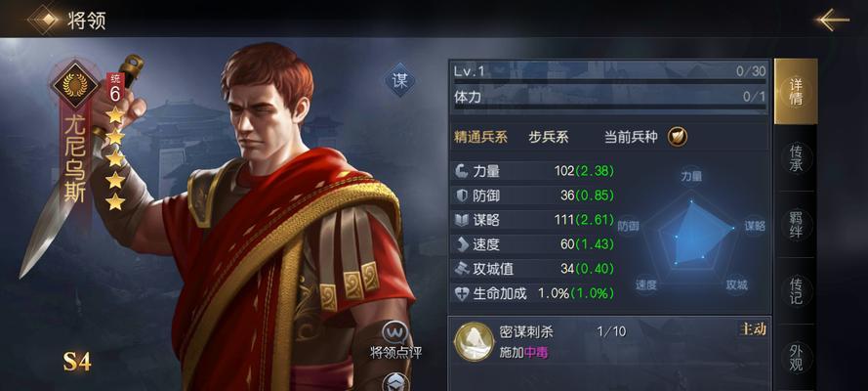The height and width of the screenshot is (391, 868).
Task: Click the 中毒 status effect link
Action: coord(536,352)
